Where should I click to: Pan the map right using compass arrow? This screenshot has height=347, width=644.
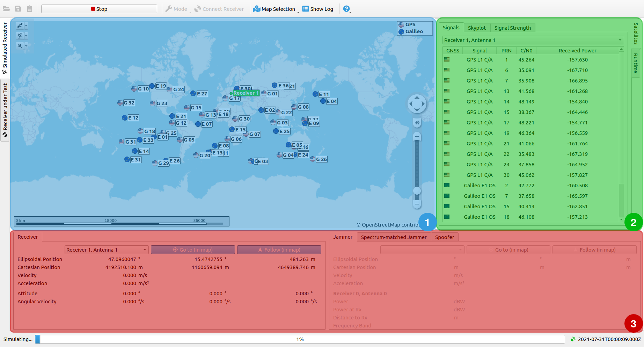[423, 104]
